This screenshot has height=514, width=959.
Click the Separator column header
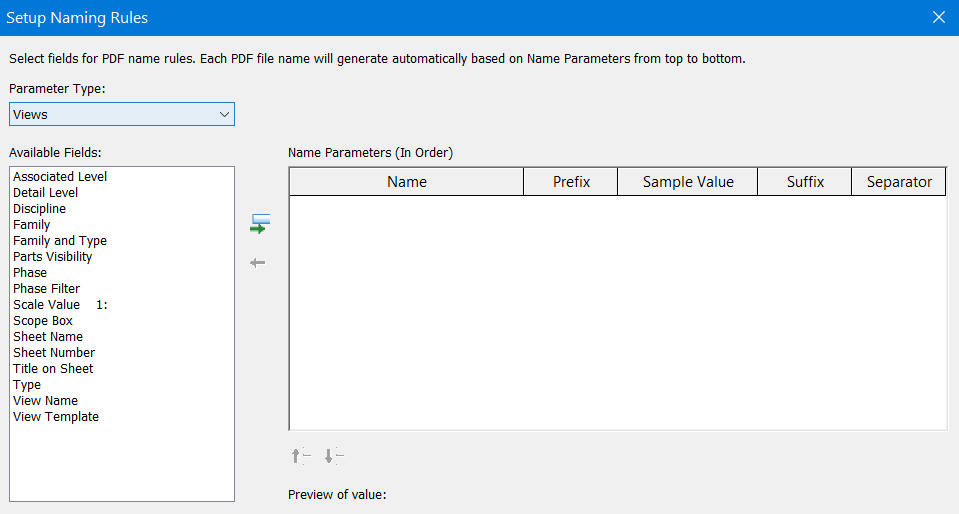click(x=899, y=182)
